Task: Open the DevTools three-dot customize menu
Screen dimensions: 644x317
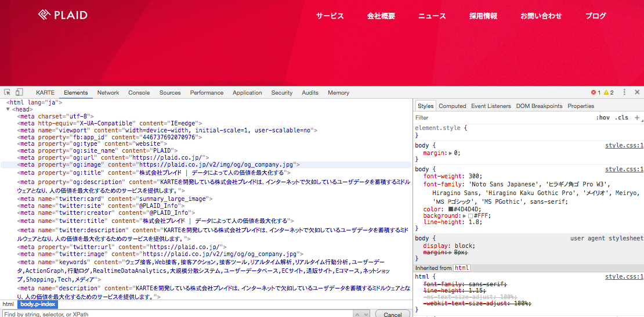Action: (x=625, y=92)
